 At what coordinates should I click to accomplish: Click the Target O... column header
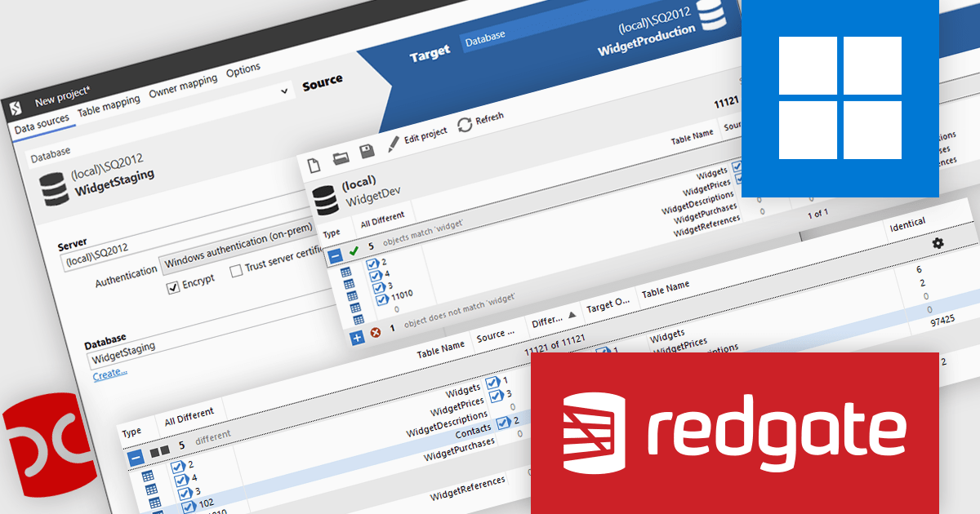tap(608, 304)
